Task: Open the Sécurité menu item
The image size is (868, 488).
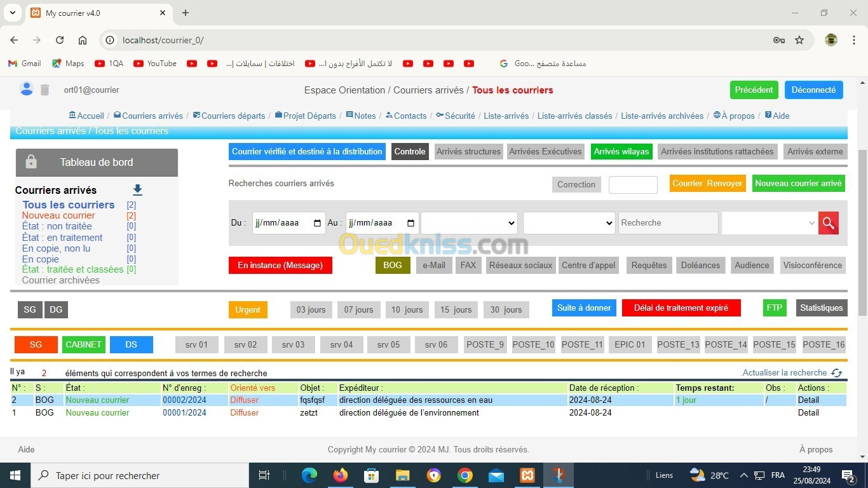Action: pyautogui.click(x=456, y=116)
